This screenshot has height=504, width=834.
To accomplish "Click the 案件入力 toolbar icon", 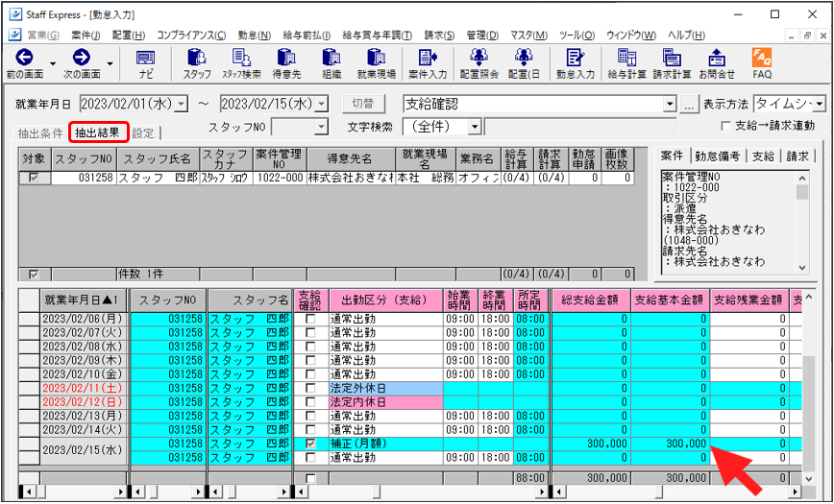I will (x=428, y=60).
